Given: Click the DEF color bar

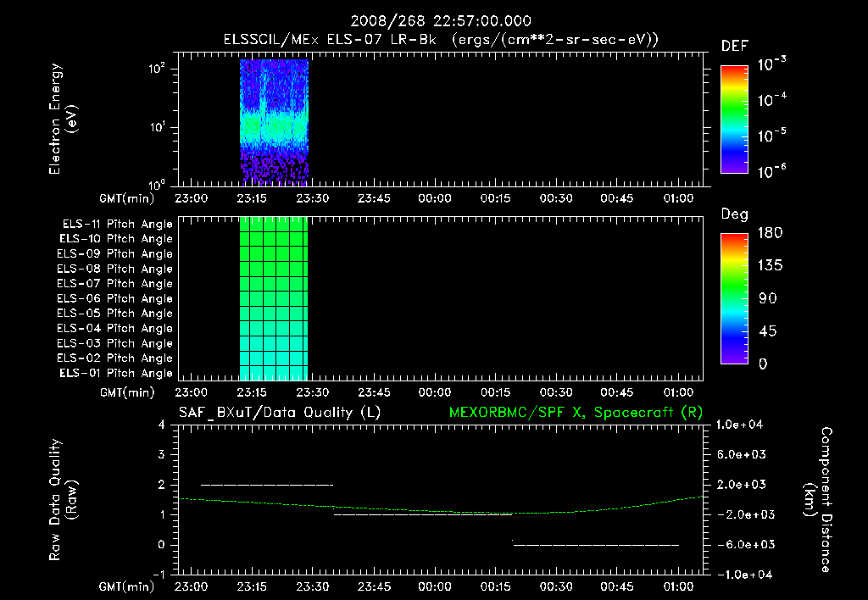Looking at the screenshot, I should coord(734,119).
